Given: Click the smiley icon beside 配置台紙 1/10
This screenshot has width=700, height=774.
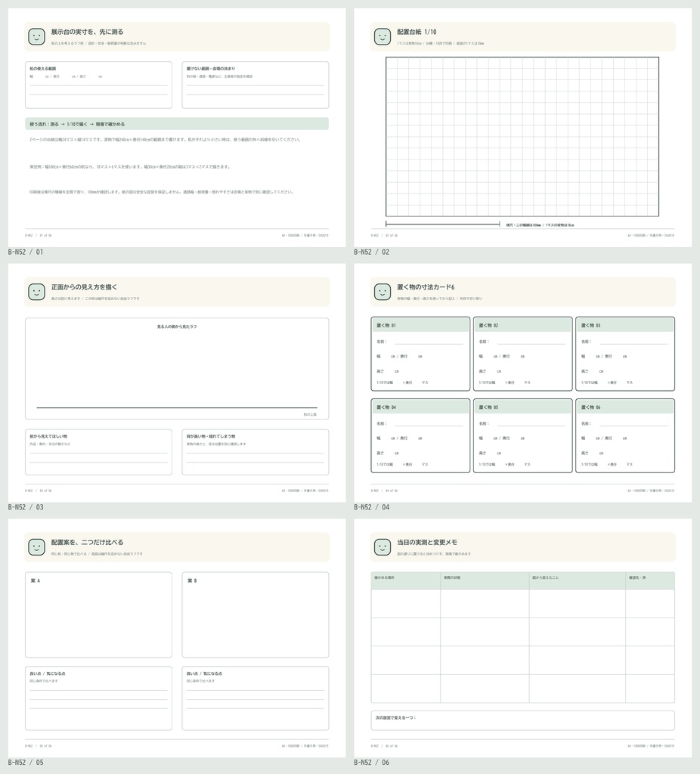Looking at the screenshot, I should pos(383,36).
